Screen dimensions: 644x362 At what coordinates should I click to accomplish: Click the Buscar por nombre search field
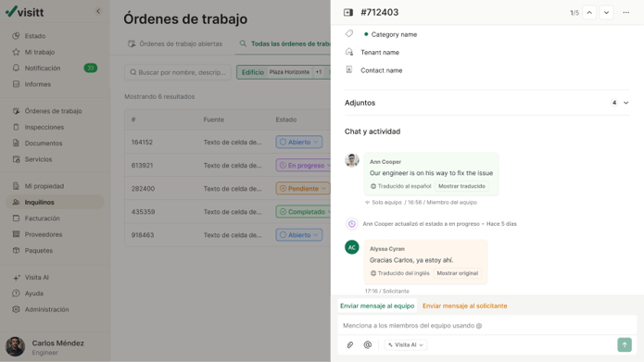tap(178, 72)
